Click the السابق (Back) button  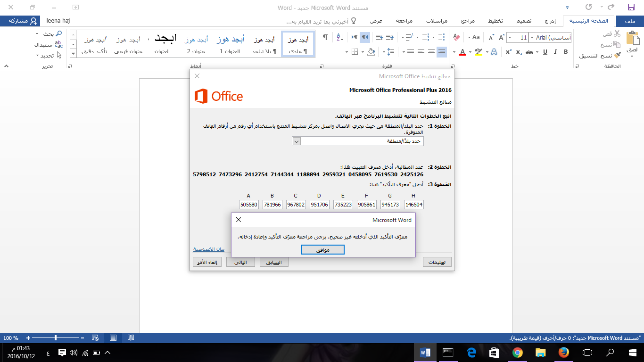274,262
